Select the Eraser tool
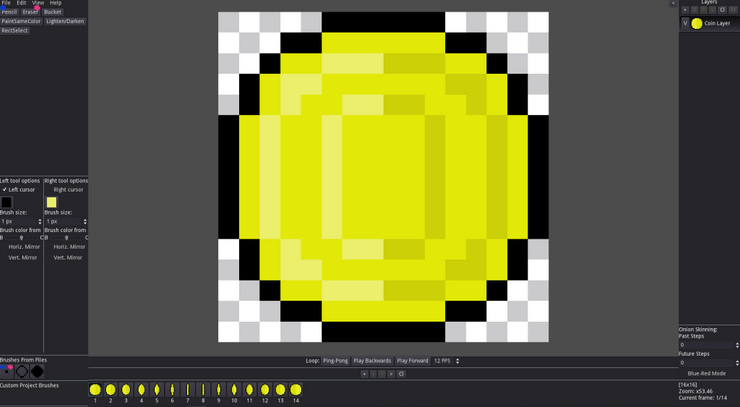740x407 pixels. pos(30,12)
